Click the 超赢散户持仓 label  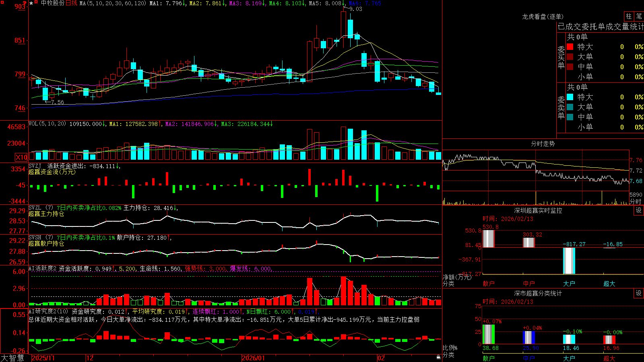point(46,244)
